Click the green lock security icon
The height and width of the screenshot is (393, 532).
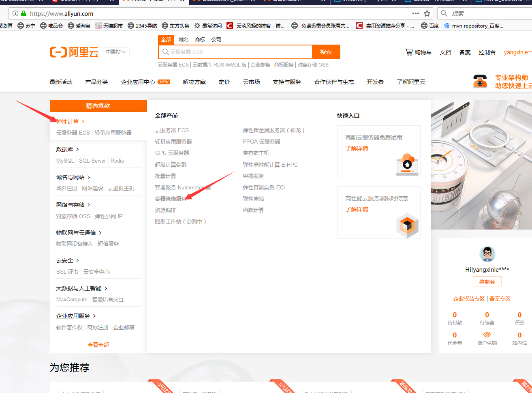coord(24,13)
